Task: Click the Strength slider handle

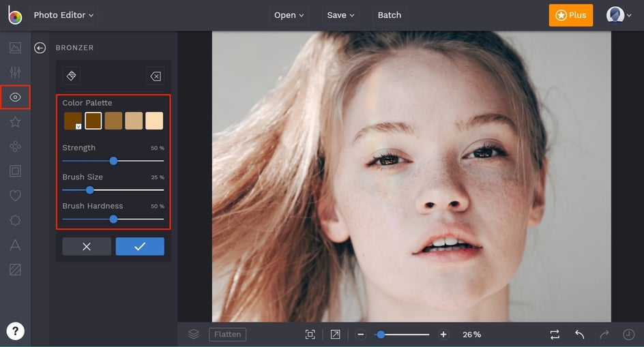Action: point(113,161)
